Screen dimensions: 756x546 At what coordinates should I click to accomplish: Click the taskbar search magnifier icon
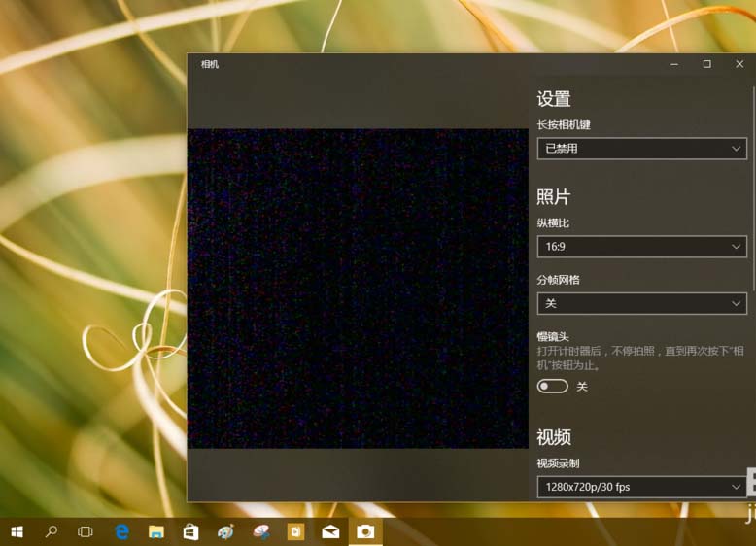pyautogui.click(x=52, y=531)
